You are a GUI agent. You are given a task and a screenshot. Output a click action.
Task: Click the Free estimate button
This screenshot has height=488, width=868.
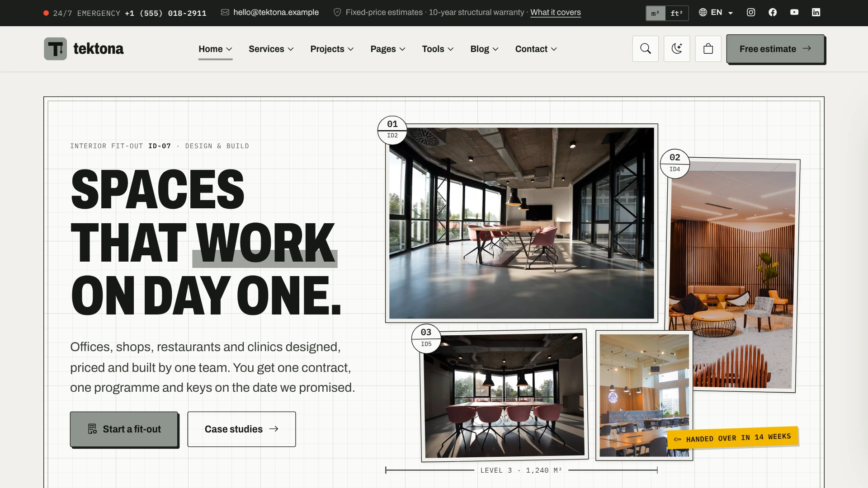click(775, 49)
